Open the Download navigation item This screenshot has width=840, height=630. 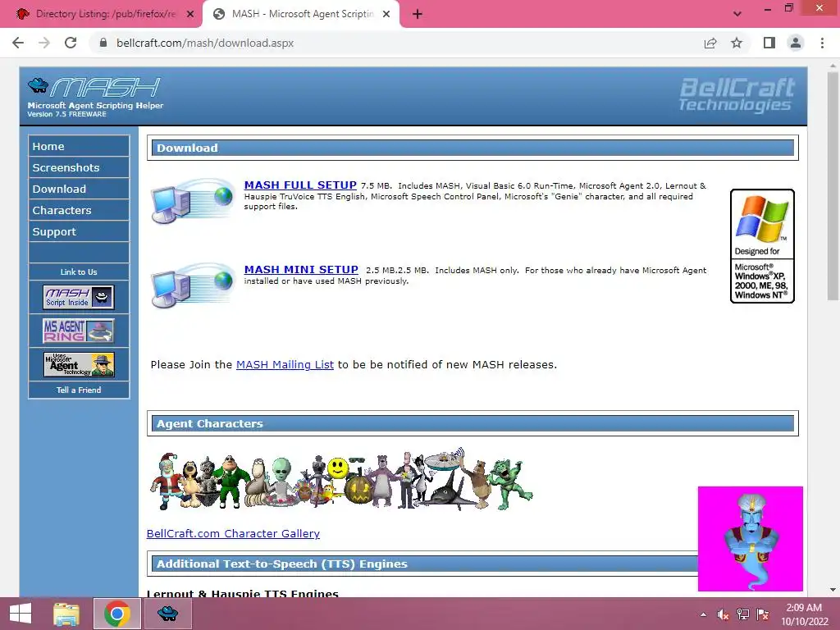pyautogui.click(x=79, y=189)
